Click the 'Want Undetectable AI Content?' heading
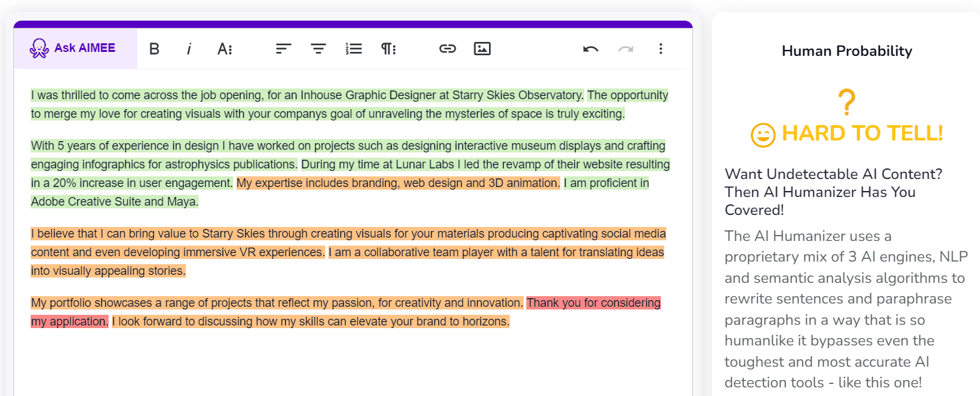980x396 pixels. click(833, 174)
